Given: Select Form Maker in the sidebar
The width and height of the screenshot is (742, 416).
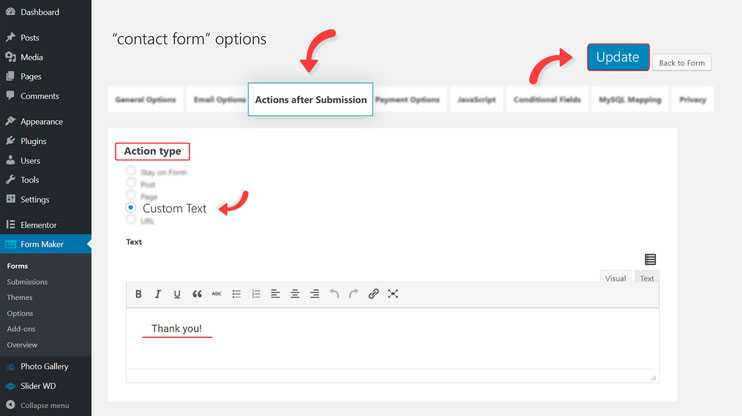Looking at the screenshot, I should point(45,244).
